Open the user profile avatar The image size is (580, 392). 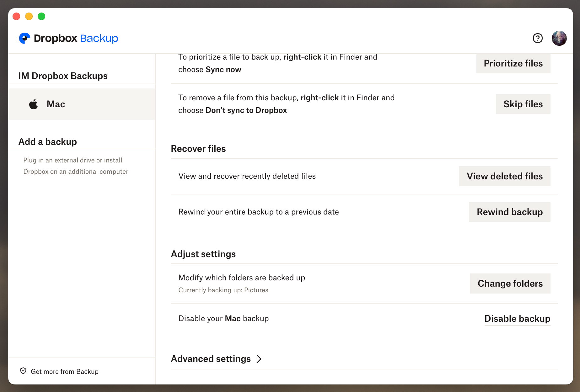coord(559,38)
